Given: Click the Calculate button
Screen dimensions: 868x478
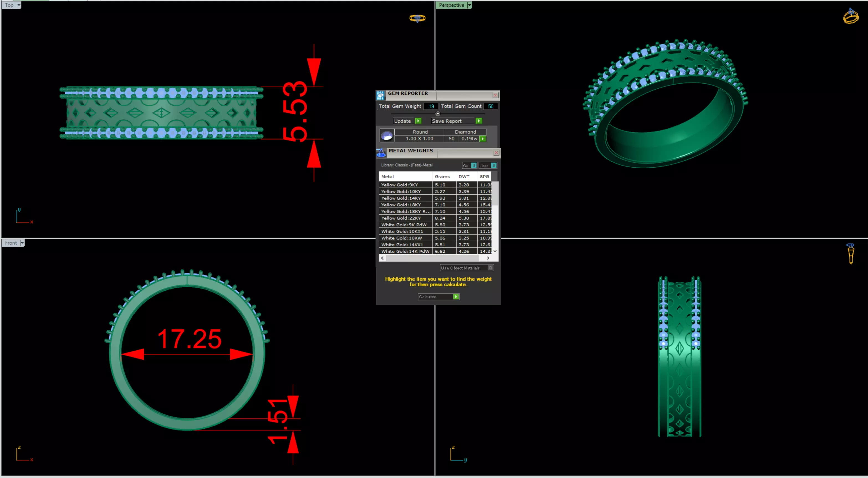Looking at the screenshot, I should (438, 297).
